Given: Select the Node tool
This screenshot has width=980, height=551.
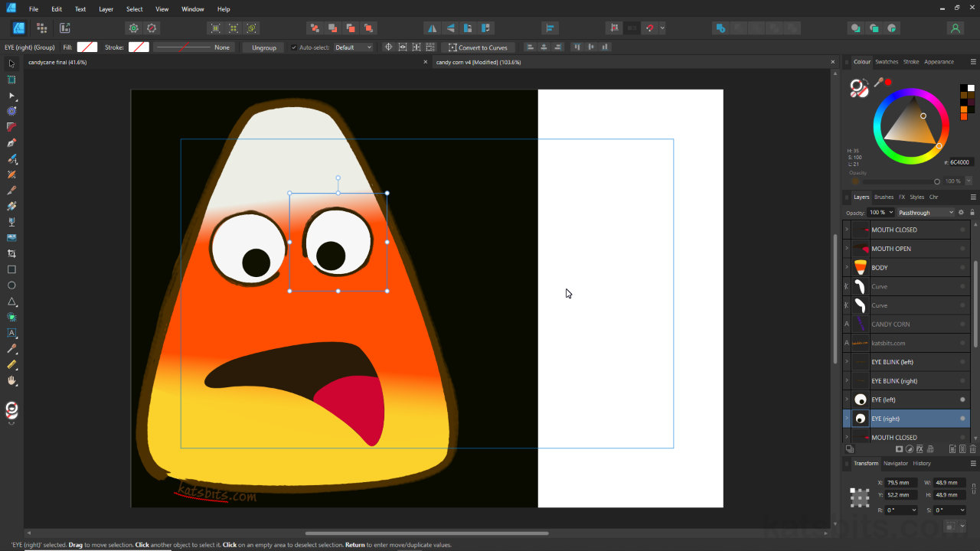Looking at the screenshot, I should click(x=11, y=96).
